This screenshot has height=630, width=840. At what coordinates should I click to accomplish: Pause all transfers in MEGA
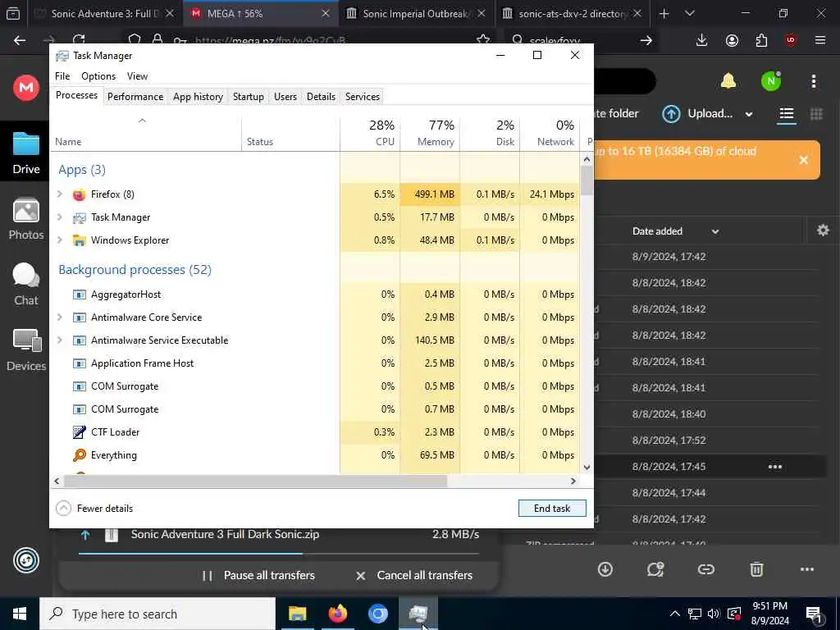coord(258,575)
